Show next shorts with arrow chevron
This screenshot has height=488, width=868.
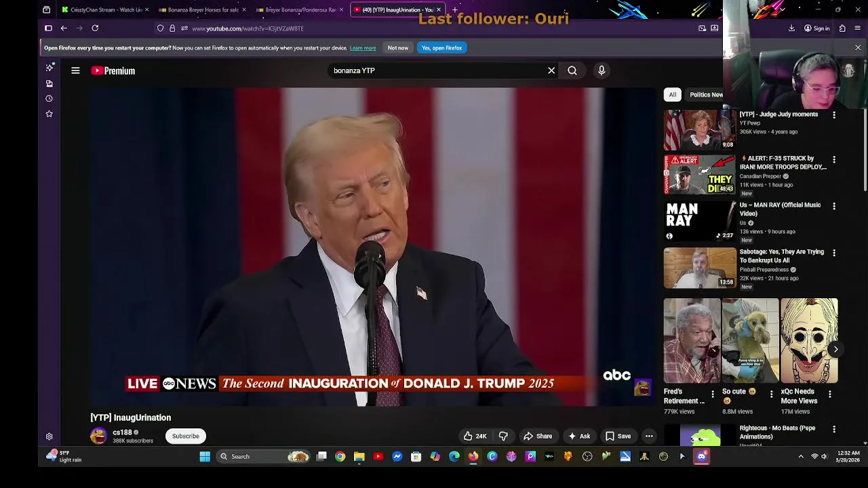pos(835,350)
